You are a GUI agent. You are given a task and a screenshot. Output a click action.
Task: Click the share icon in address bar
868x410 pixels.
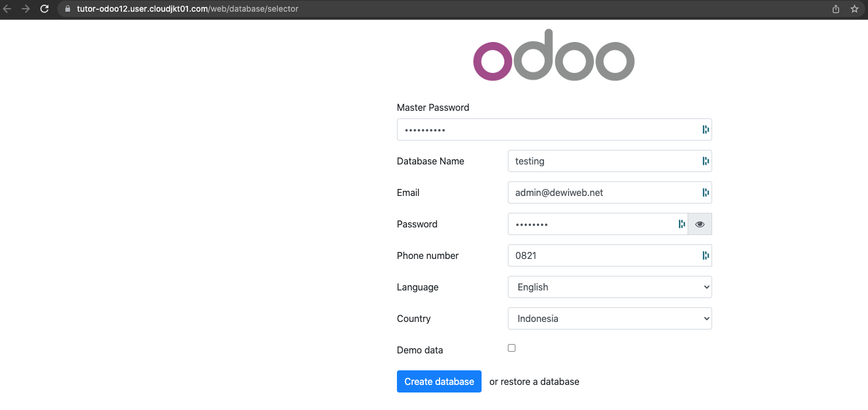pyautogui.click(x=836, y=9)
